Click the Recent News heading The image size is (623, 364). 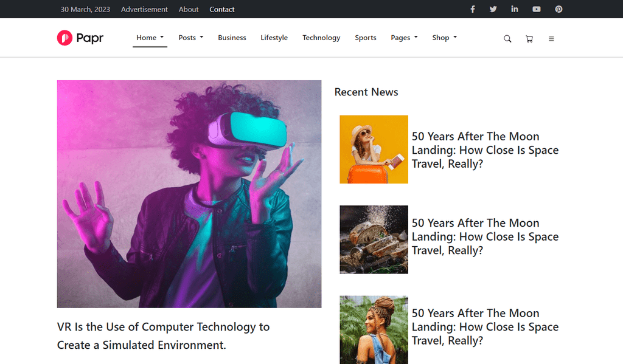point(366,92)
